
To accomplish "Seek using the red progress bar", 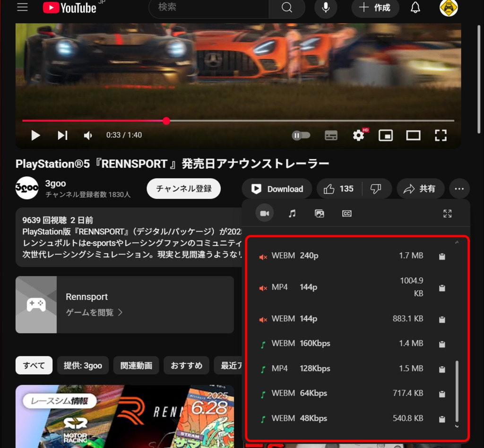I will tap(238, 121).
